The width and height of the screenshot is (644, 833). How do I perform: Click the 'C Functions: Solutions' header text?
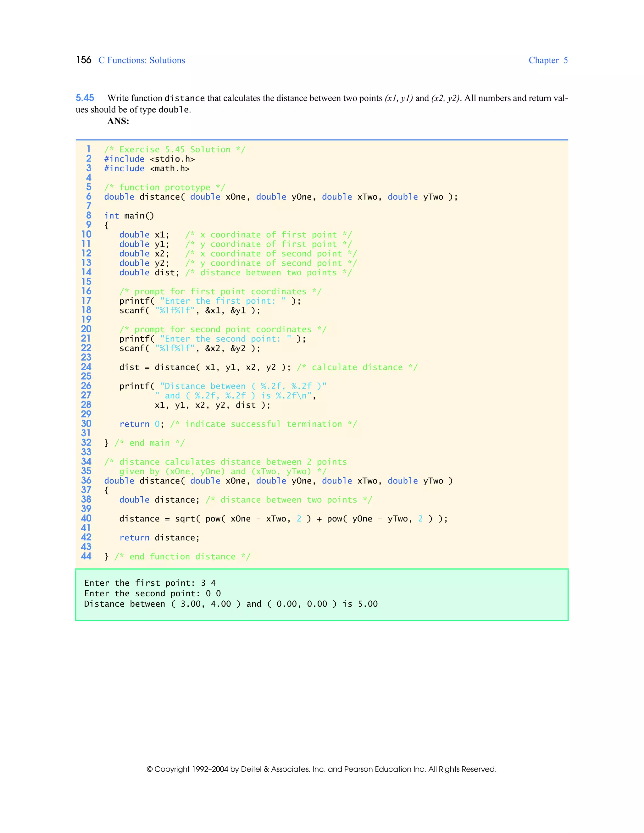click(142, 60)
